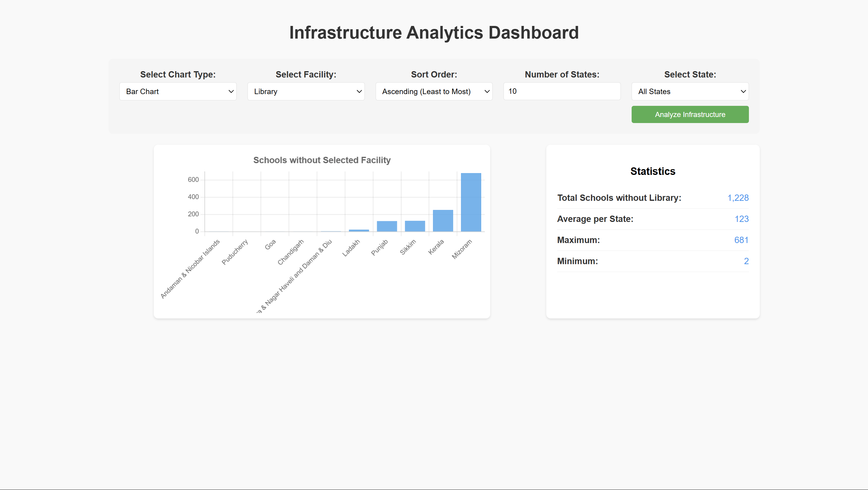Click the Statistics panel heading

(x=653, y=171)
